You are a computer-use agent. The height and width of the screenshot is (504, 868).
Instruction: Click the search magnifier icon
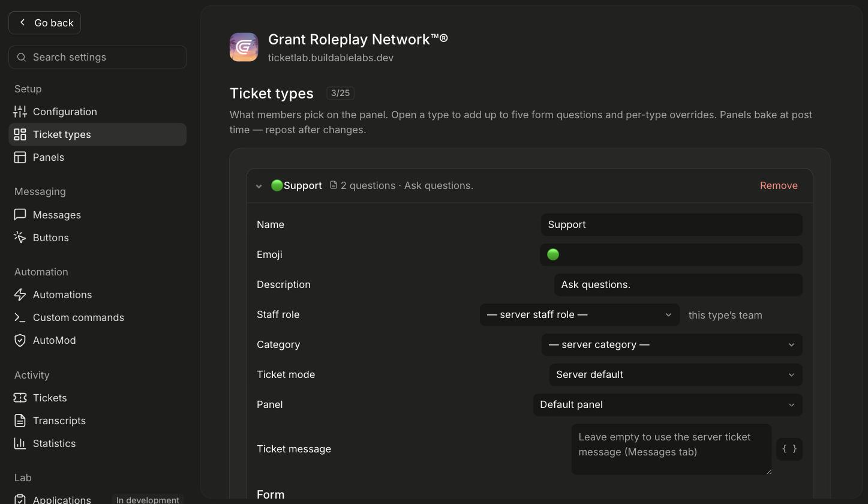click(x=22, y=57)
